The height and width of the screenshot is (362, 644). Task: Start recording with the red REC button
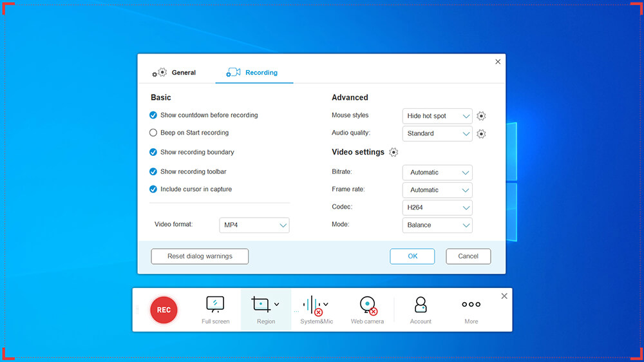[x=164, y=310]
